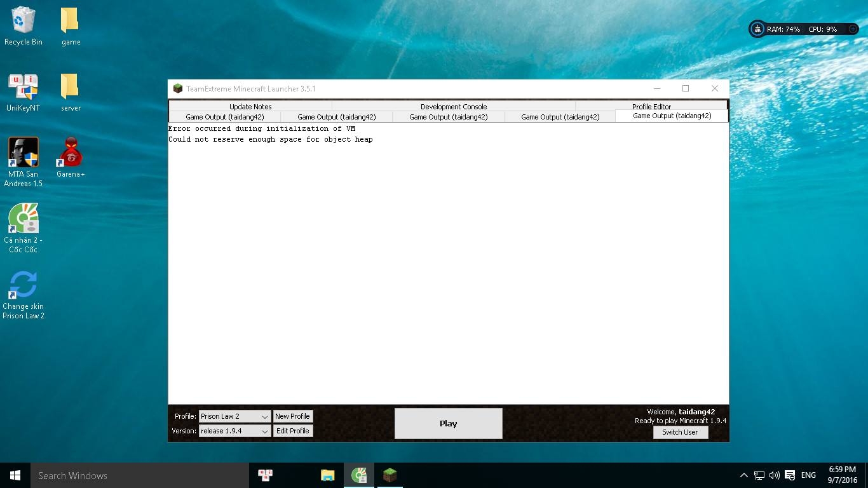Maximize the Minecraft Launcher window

point(686,88)
